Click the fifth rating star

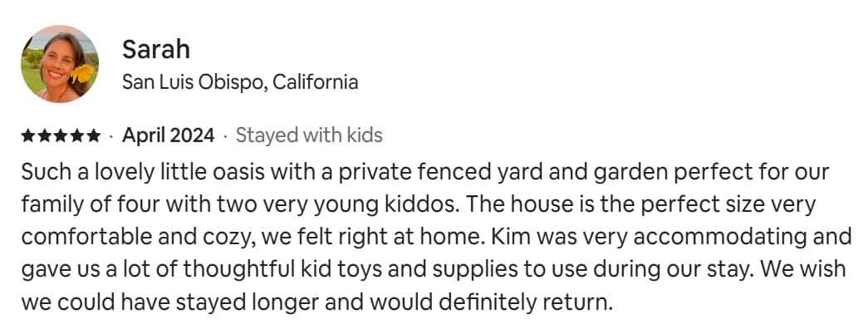click(x=93, y=135)
